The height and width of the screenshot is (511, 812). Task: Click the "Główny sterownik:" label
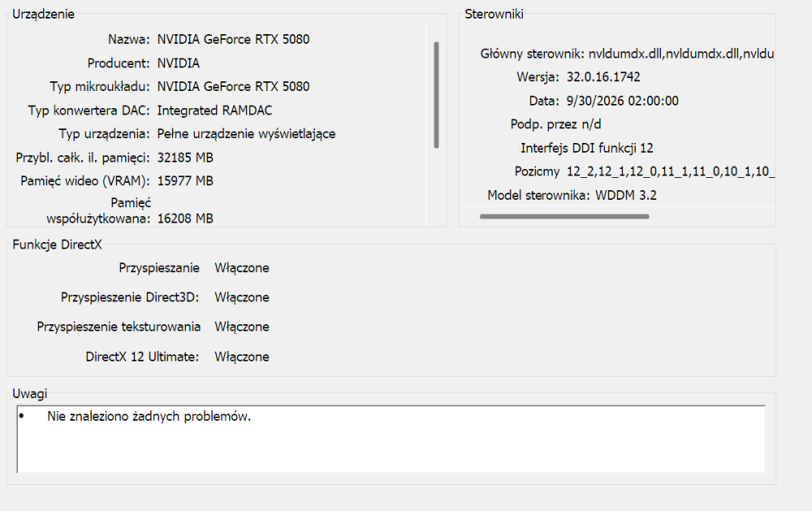(533, 54)
